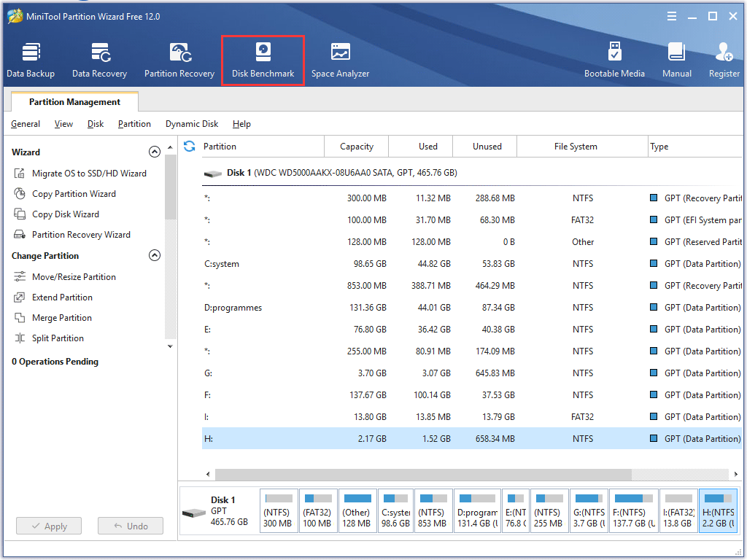The image size is (747, 560).
Task: Select the I: FAT32 partition row
Action: click(x=472, y=417)
